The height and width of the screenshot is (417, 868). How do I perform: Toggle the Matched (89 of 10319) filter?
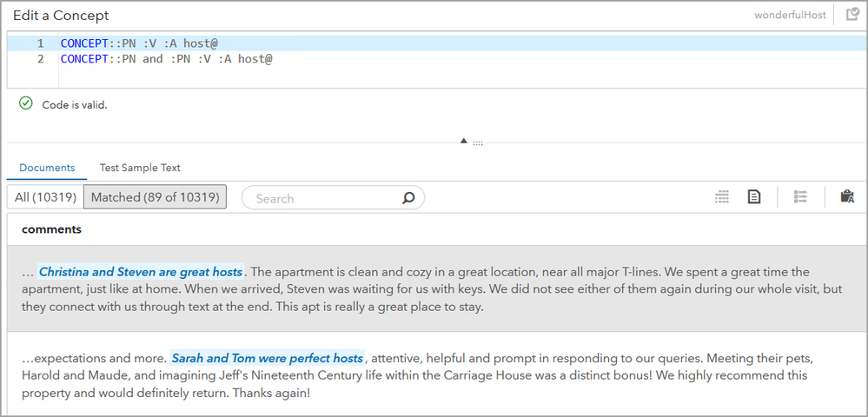[155, 197]
